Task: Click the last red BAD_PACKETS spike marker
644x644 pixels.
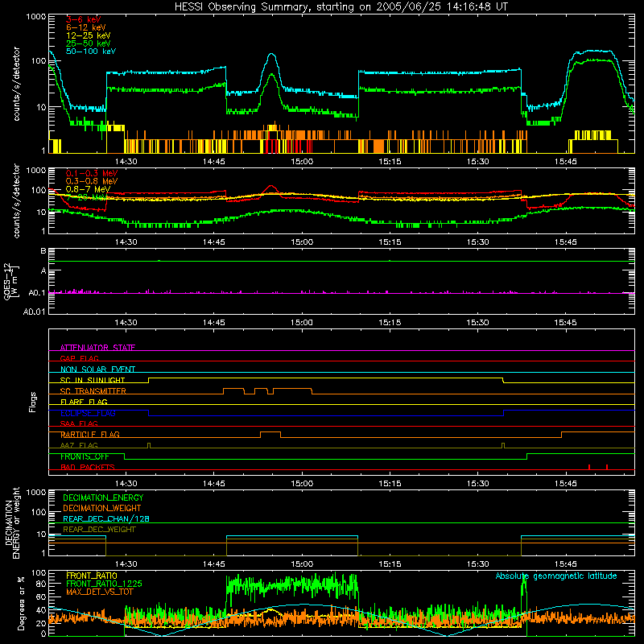Action: coord(607,467)
